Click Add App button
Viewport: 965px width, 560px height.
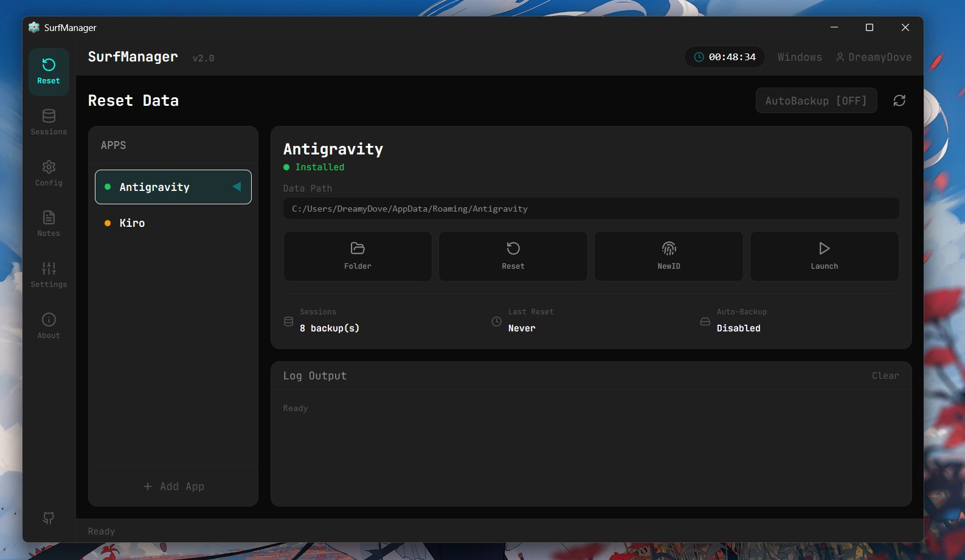tap(173, 486)
